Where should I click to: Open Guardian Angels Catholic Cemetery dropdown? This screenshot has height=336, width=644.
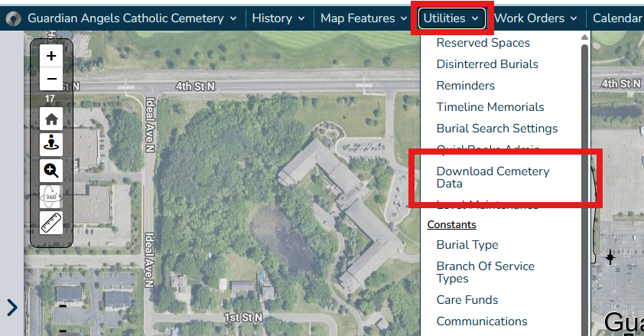132,18
